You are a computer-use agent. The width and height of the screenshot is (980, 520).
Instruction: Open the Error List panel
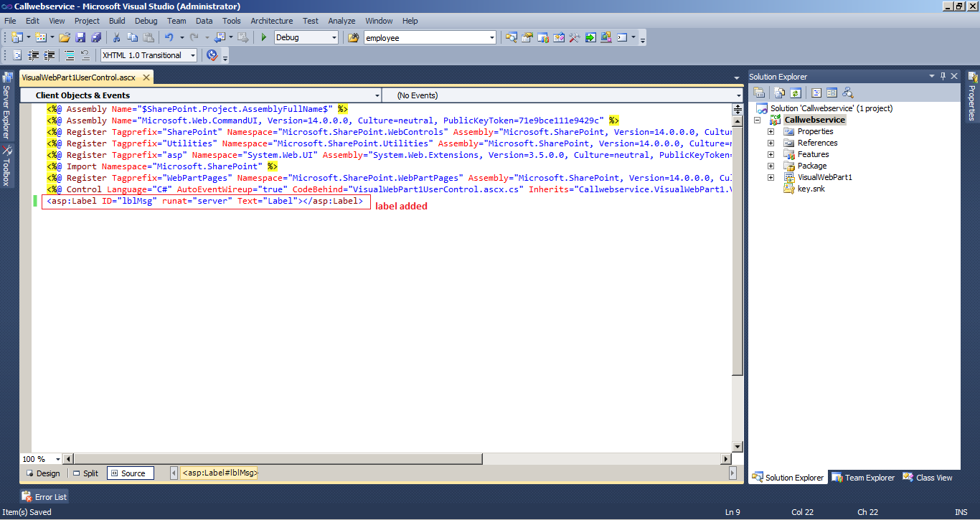click(x=44, y=496)
